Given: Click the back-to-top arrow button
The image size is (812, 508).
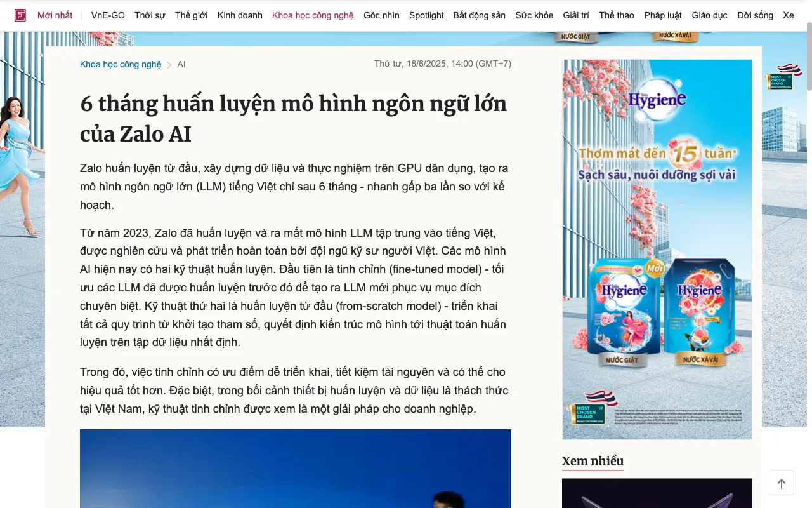Looking at the screenshot, I should [x=782, y=483].
